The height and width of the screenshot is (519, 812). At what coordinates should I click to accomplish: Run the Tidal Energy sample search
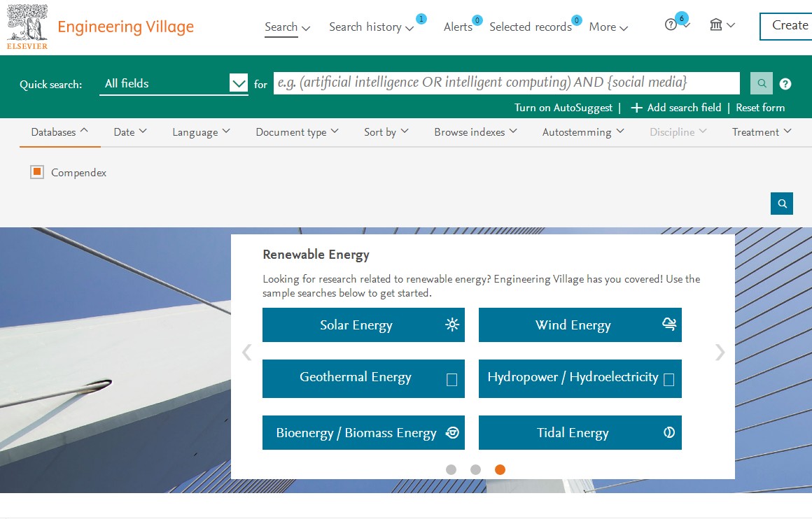[580, 432]
